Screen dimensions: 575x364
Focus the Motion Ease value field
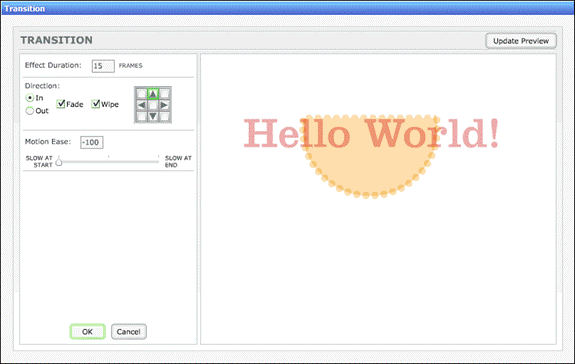tap(92, 142)
